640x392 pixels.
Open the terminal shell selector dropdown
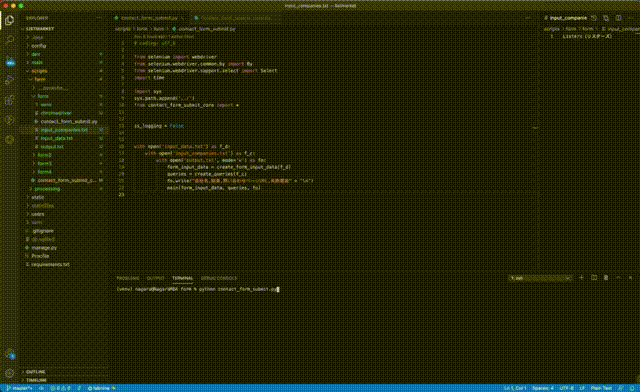(x=540, y=278)
